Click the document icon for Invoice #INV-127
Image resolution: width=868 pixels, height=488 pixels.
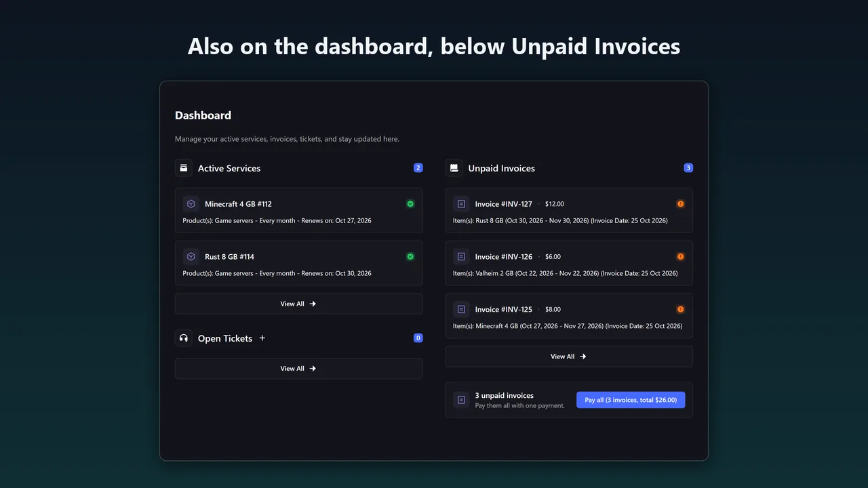pos(461,204)
